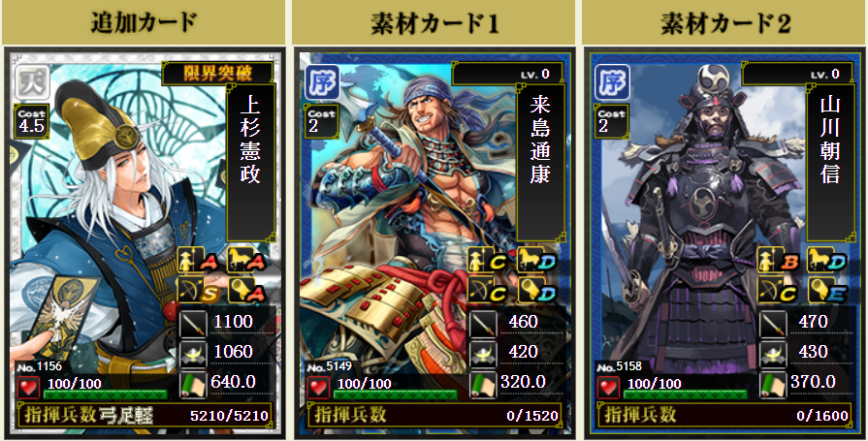This screenshot has height=441, width=868.
Task: Click the 指揮兵数 0/1520 field on 来島通康
Action: [436, 415]
